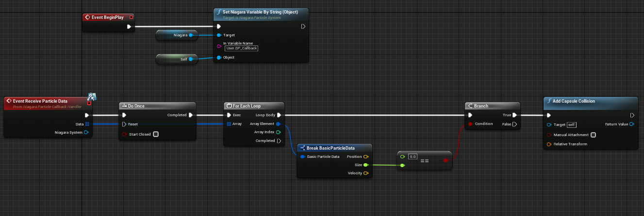The width and height of the screenshot is (644, 216).
Task: Click the Object input pin on Set Niagara Variable
Action: click(219, 58)
